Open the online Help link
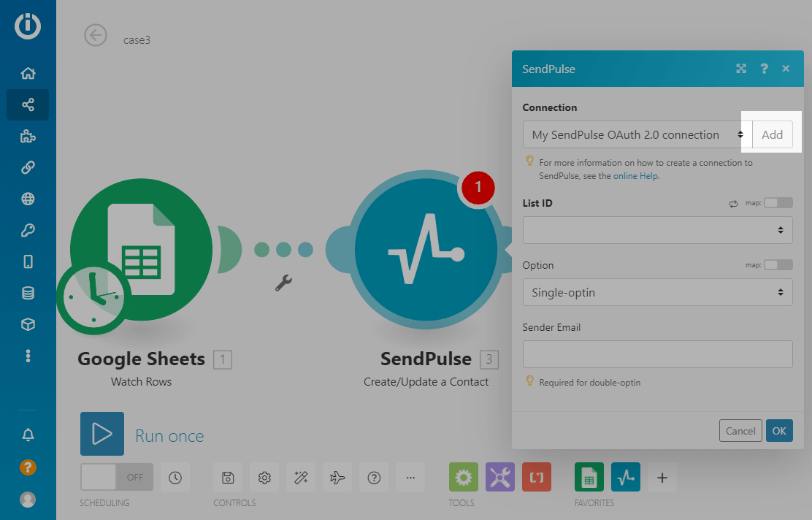 click(635, 176)
